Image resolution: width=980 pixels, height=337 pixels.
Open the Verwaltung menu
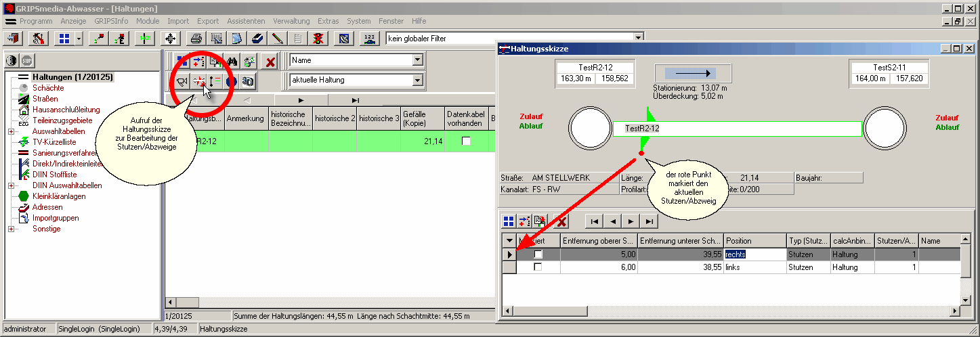point(291,21)
